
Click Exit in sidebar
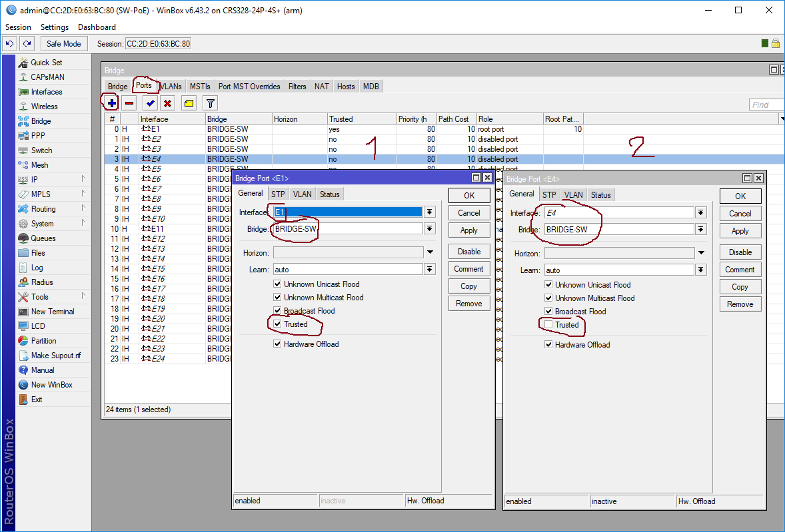pyautogui.click(x=37, y=399)
